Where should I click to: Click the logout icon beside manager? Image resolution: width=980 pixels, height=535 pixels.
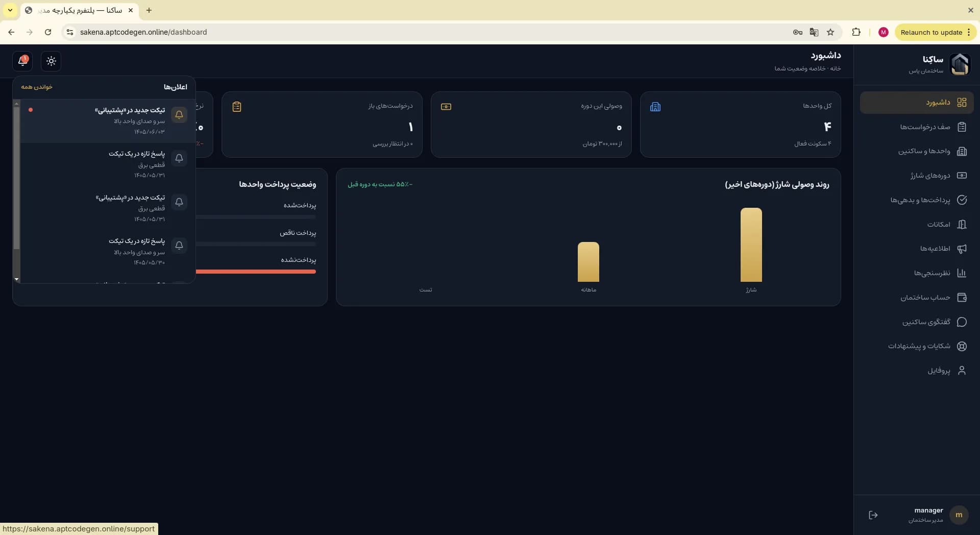pyautogui.click(x=873, y=515)
